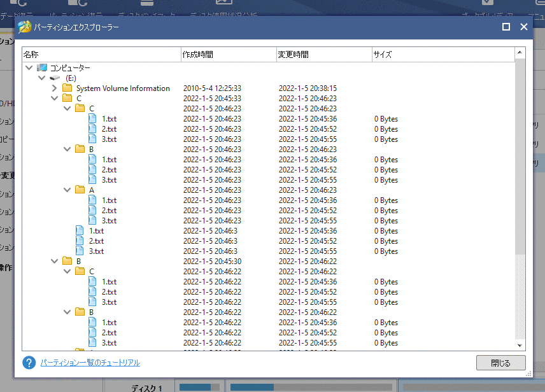Sort by the 名称 column header
545x392 pixels.
pyautogui.click(x=31, y=55)
